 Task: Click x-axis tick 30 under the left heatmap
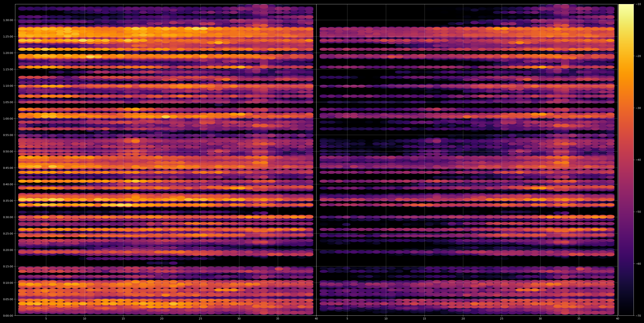tap(239, 319)
